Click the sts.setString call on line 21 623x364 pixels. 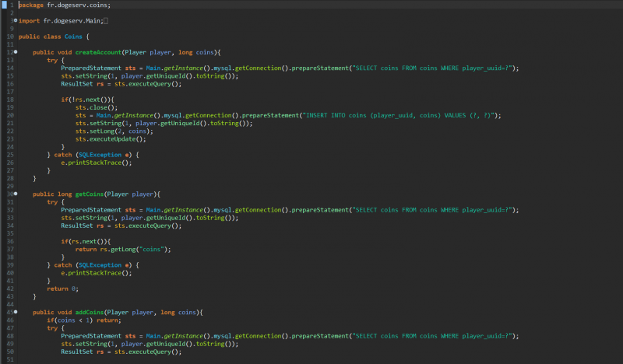click(x=164, y=124)
